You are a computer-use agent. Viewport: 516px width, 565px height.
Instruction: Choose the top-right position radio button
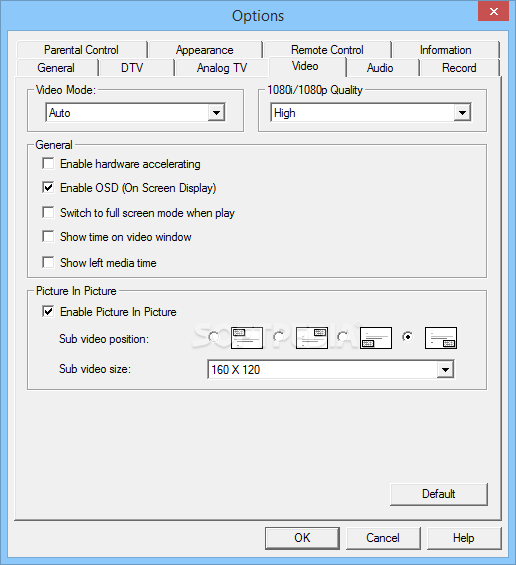click(x=279, y=337)
